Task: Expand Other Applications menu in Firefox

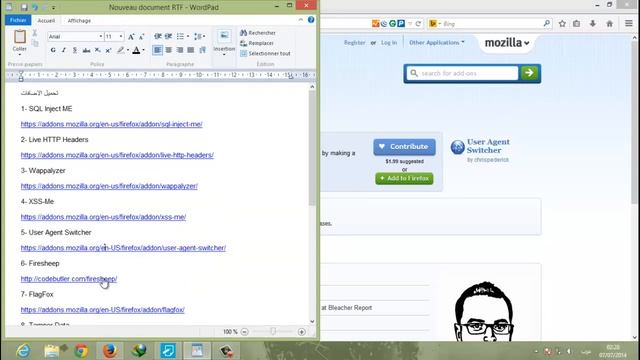Action: point(437,42)
